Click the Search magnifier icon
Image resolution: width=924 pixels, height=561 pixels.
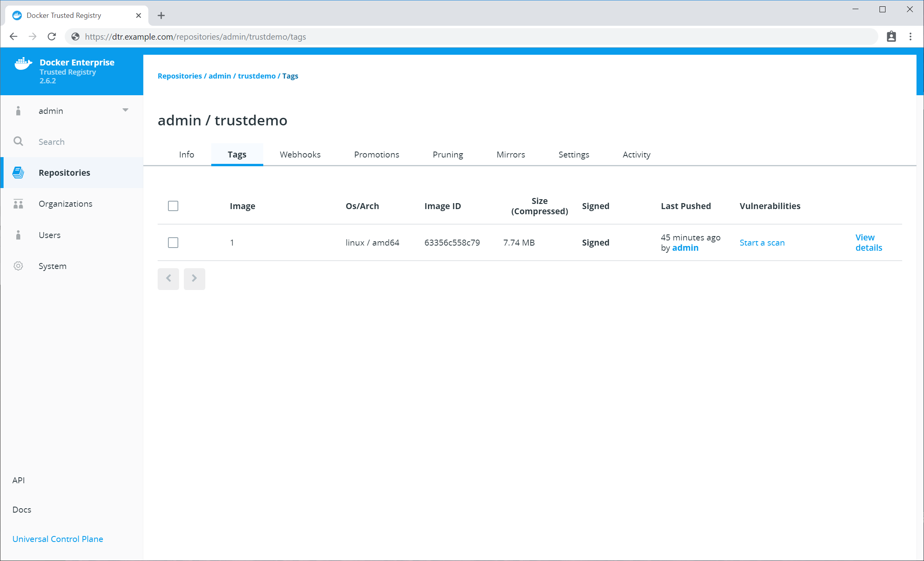[18, 141]
